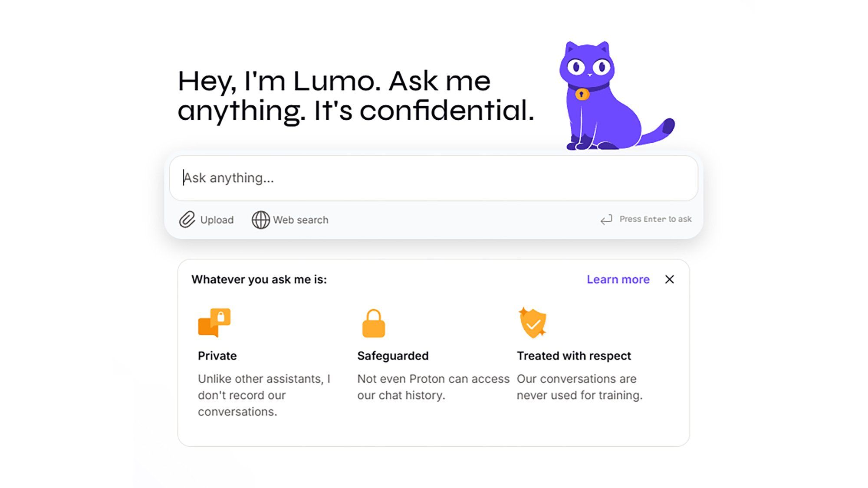Click the globe Web search icon
868x488 pixels.
pyautogui.click(x=260, y=219)
